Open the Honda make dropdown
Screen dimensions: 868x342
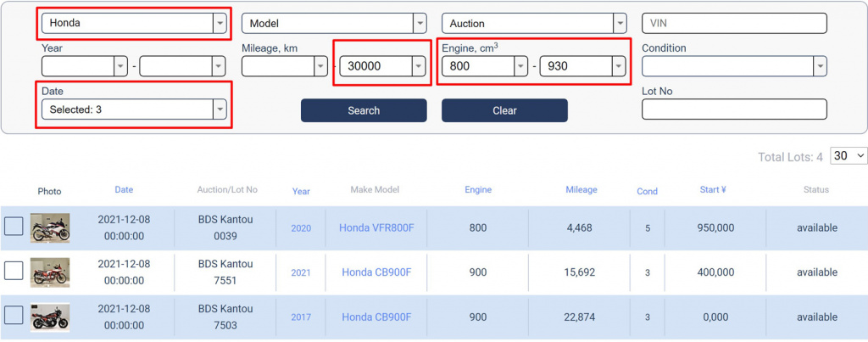point(134,23)
